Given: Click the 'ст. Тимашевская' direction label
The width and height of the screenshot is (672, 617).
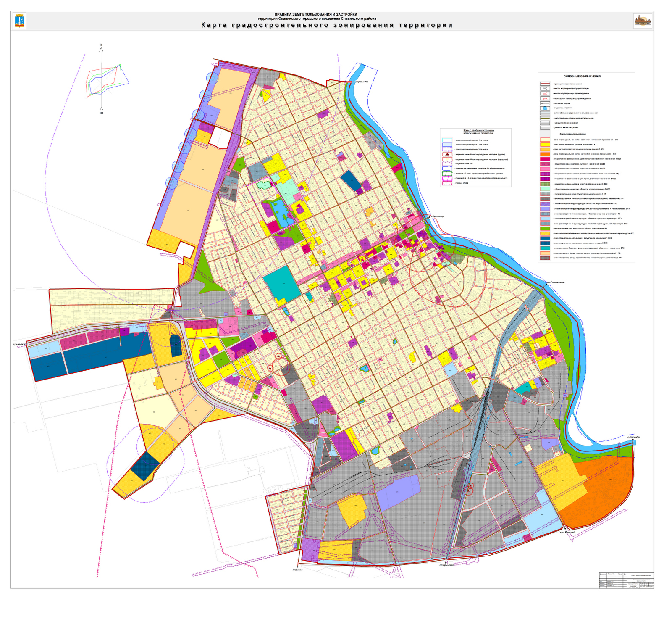Looking at the screenshot, I should tap(556, 282).
